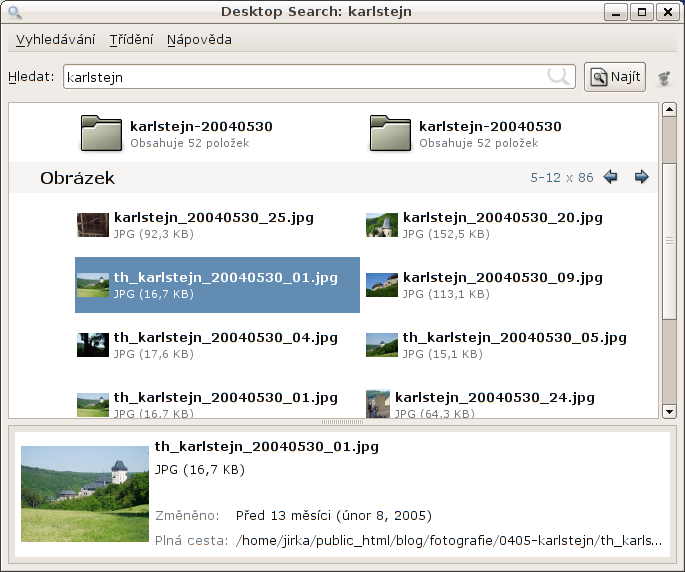Click thumbnail of karlstejn_20040530_09.jpg
685x572 pixels.
point(382,285)
